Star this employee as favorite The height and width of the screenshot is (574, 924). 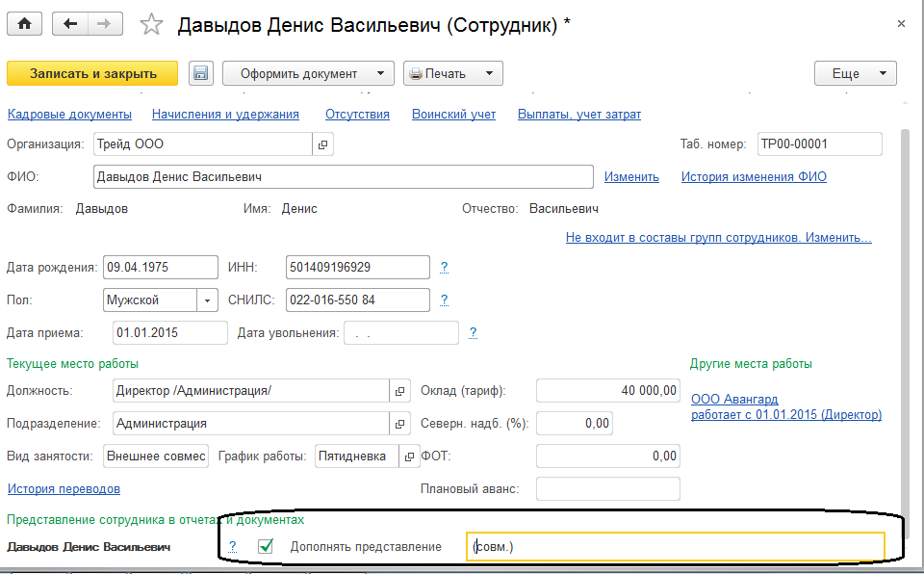(x=151, y=26)
